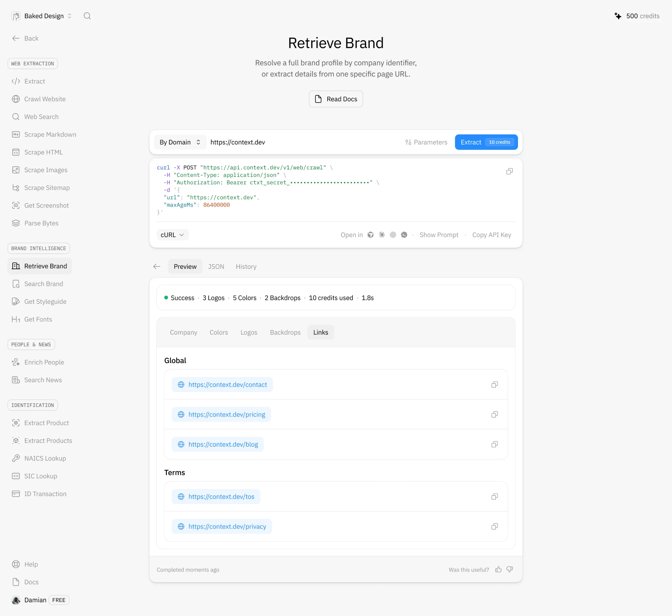Image resolution: width=672 pixels, height=616 pixels.
Task: Switch to the JSON tab
Action: tap(216, 266)
